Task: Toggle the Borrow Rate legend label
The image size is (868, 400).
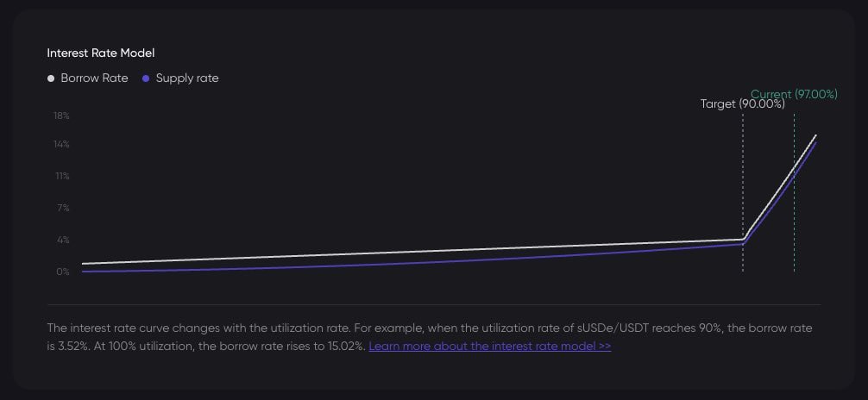Action: (x=94, y=78)
